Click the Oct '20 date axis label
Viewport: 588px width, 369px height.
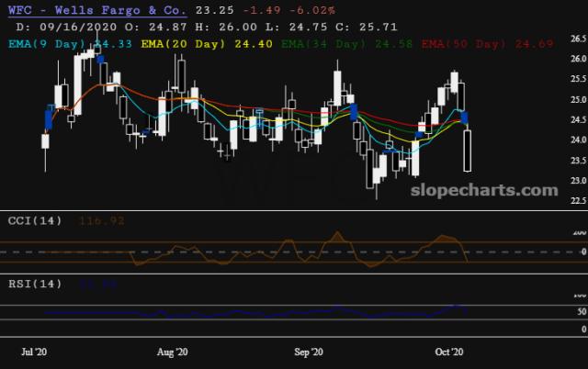point(449,352)
